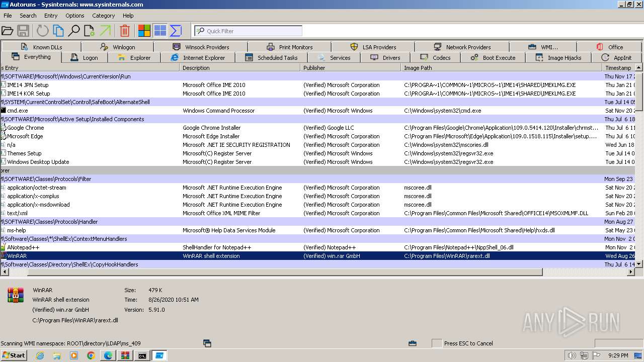The height and width of the screenshot is (362, 644).
Task: Switch to the Boot Execute tab
Action: [493, 57]
